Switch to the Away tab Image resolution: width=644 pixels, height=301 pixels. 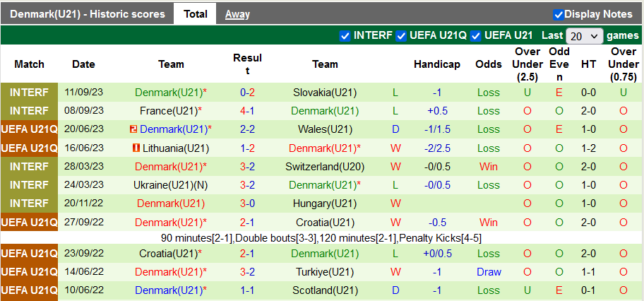point(237,14)
